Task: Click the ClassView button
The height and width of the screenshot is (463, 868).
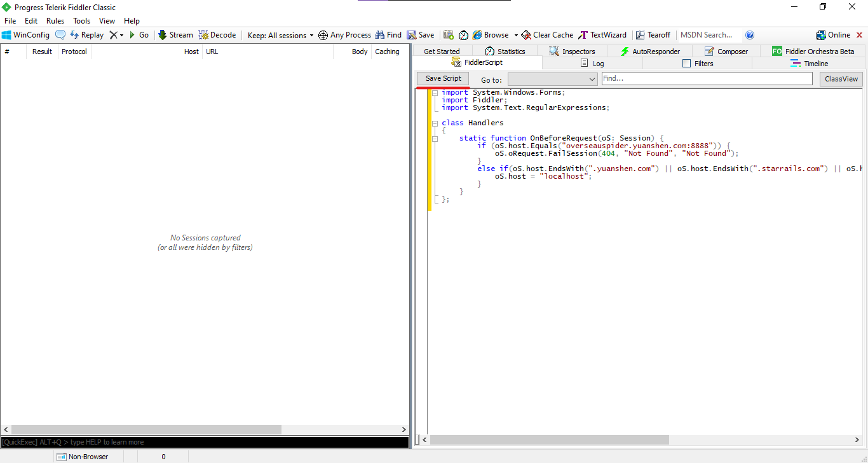Action: 841,79
